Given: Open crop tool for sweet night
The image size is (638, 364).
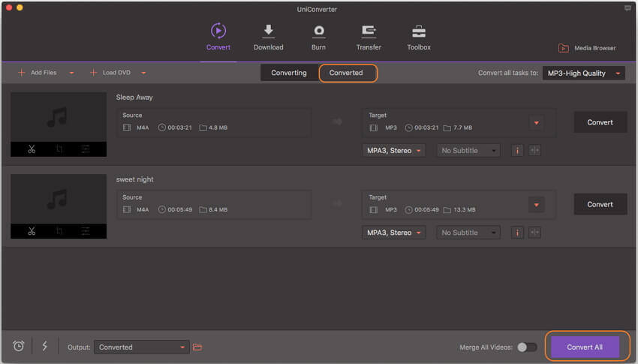Looking at the screenshot, I should click(x=59, y=231).
